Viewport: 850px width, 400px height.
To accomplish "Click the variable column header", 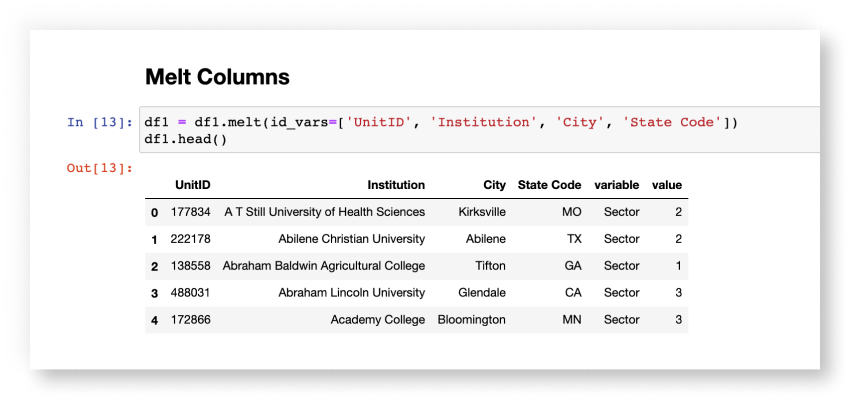I will [616, 185].
